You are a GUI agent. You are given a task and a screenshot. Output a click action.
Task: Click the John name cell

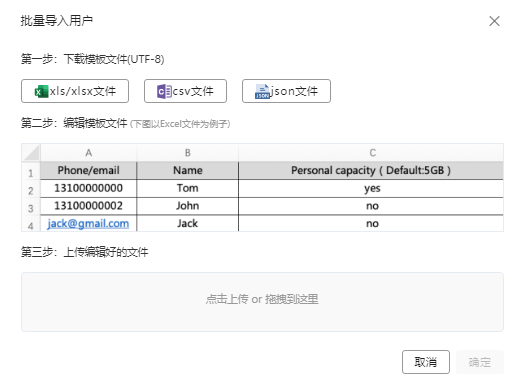point(188,206)
